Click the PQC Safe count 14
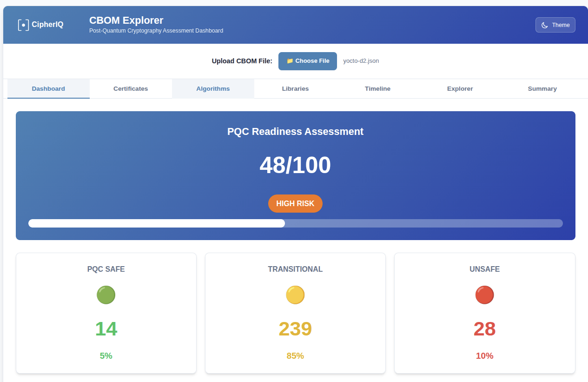 106,329
